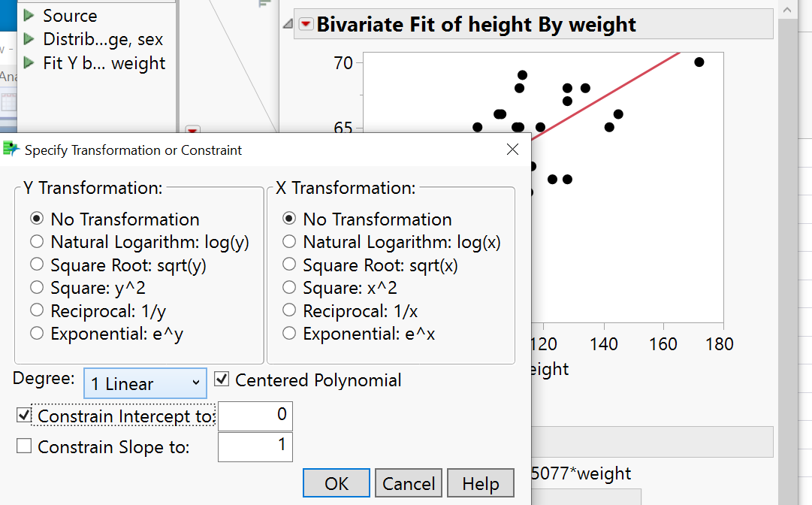Open Help for the dialog
The width and height of the screenshot is (812, 505).
tap(480, 482)
